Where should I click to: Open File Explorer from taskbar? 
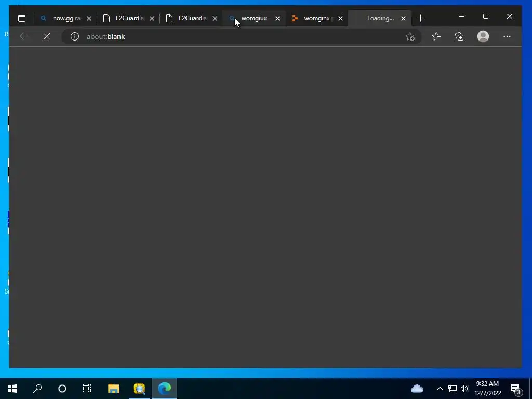(113, 389)
